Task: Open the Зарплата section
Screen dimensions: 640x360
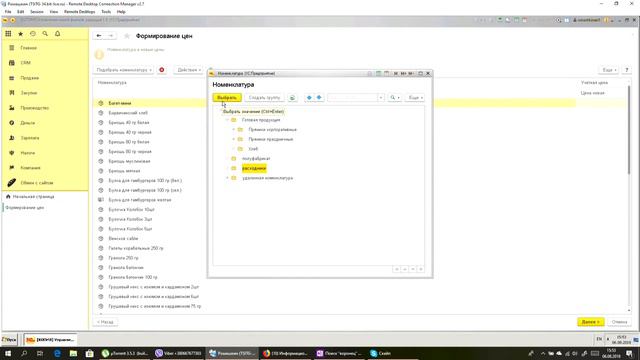Action: coord(30,138)
